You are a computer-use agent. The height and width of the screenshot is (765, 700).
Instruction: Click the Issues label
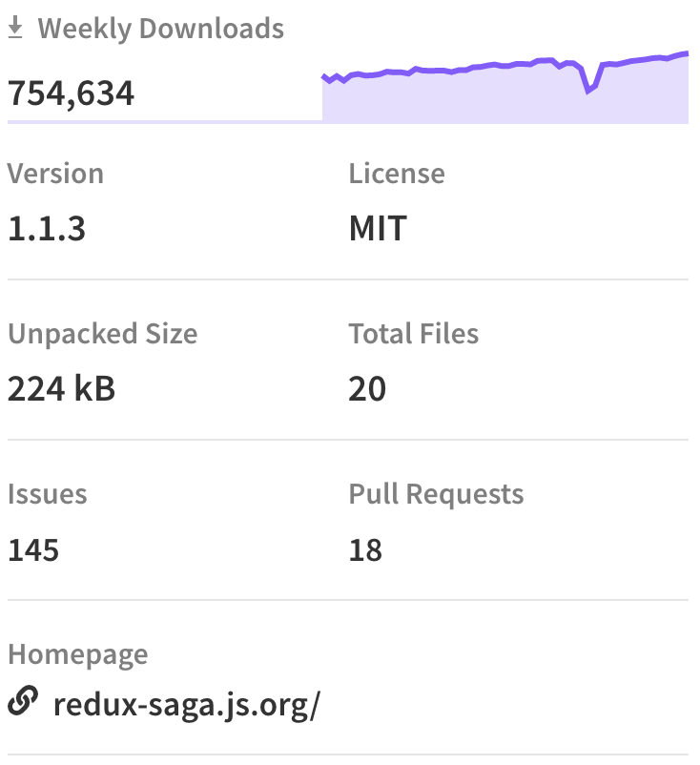(x=48, y=494)
